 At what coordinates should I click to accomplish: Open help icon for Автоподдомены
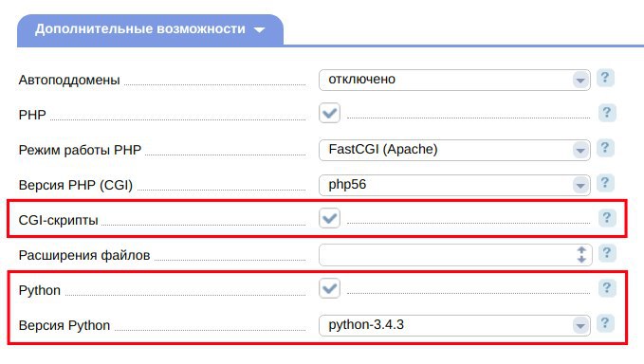click(605, 78)
